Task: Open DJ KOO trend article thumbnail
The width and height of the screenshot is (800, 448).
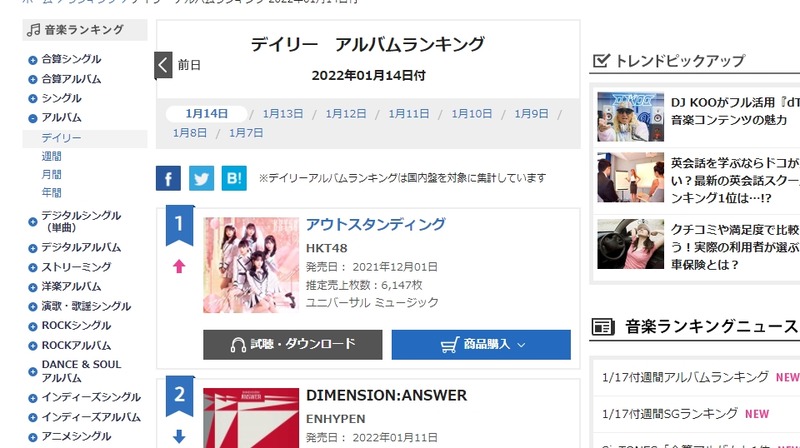Action: pos(631,117)
